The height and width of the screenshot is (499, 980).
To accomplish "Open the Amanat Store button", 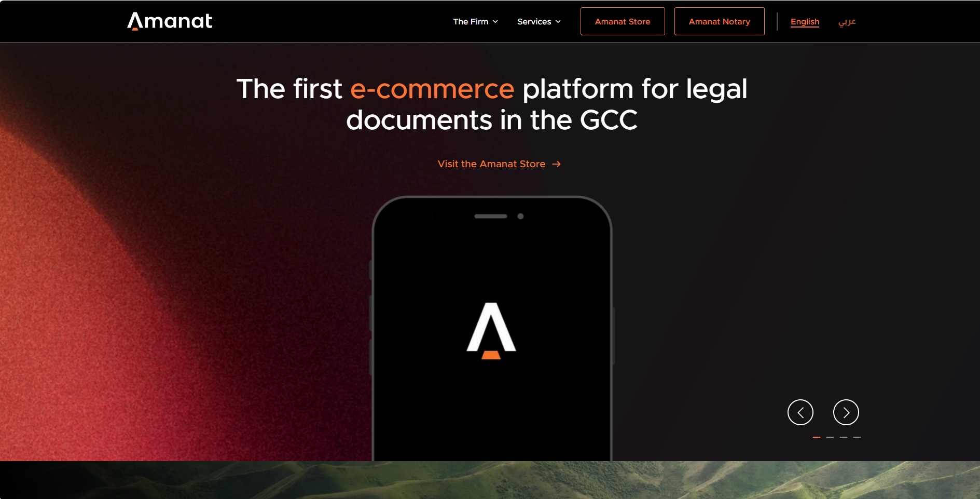I will click(x=623, y=21).
